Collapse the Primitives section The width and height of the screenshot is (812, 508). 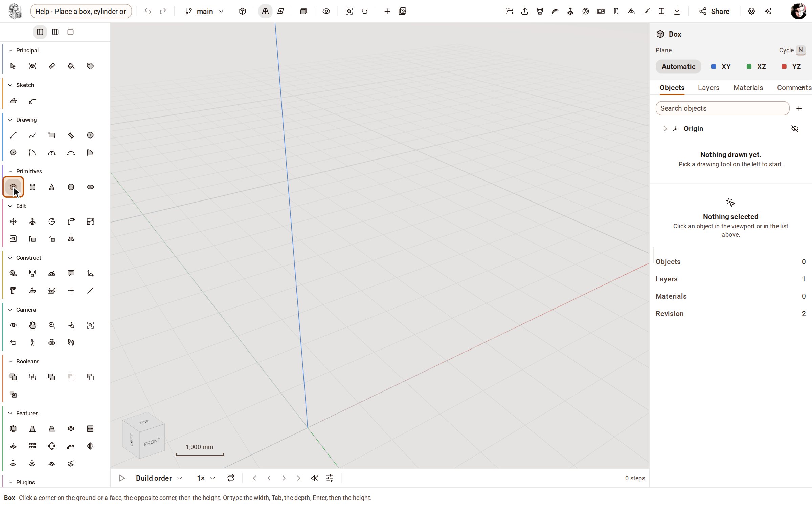click(x=10, y=171)
